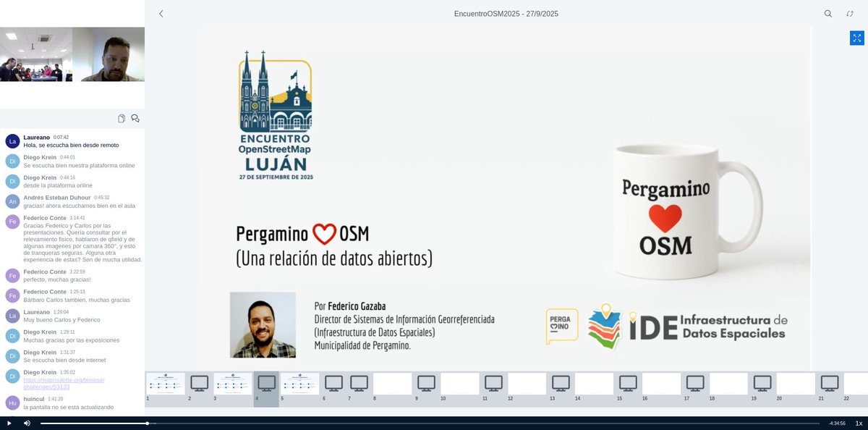The image size is (868, 430).
Task: Select message 'Hola, se escucha bien desde remoto'
Action: pos(71,145)
